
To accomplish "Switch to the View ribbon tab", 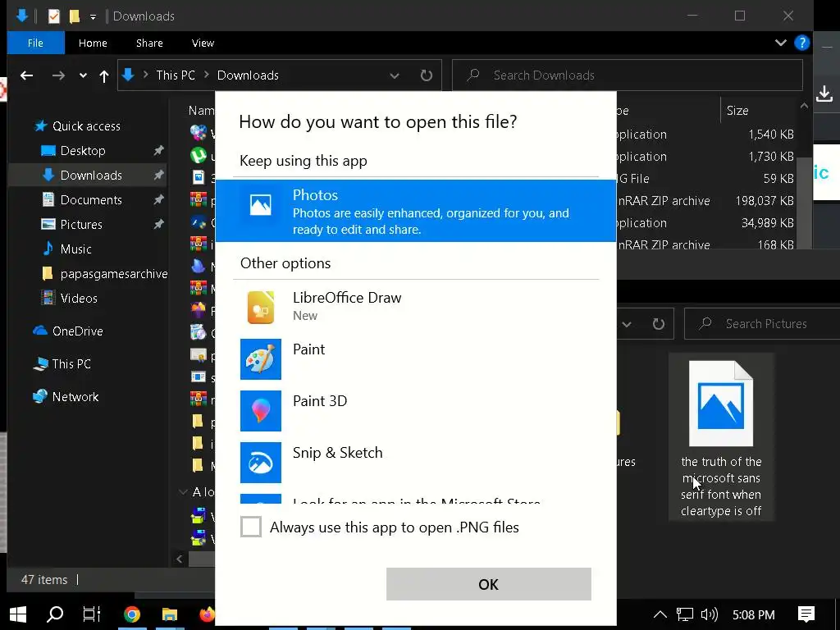I will point(203,43).
